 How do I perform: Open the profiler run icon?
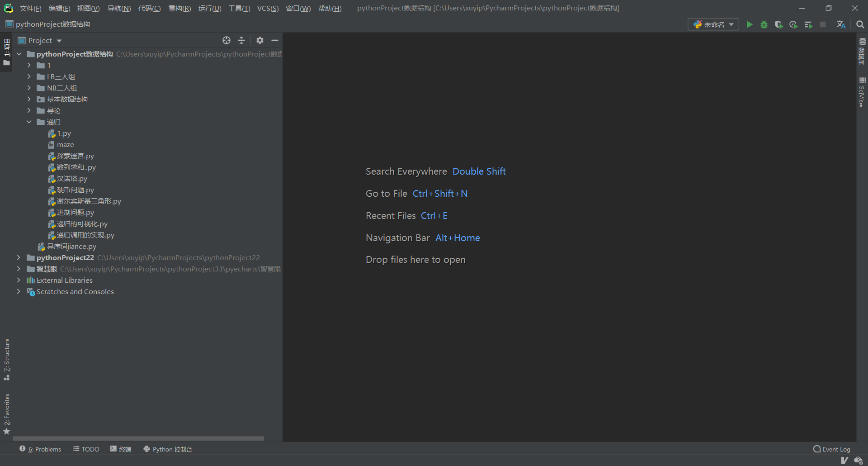[793, 24]
